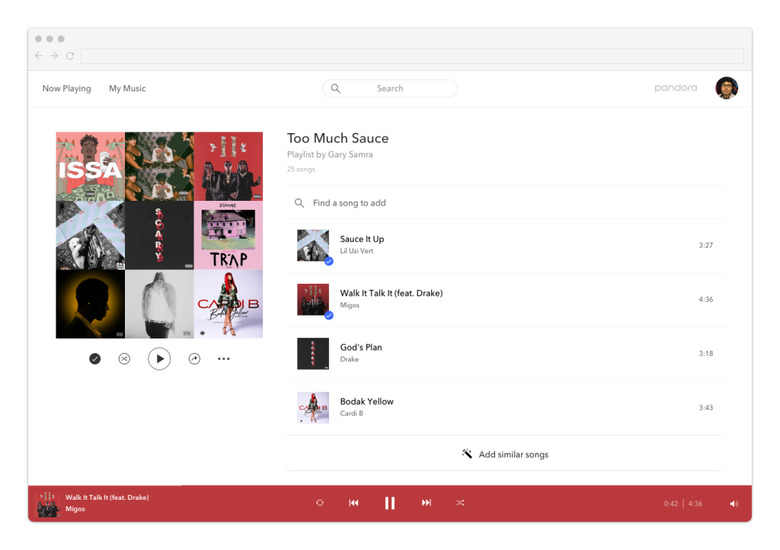This screenshot has height=550, width=780.
Task: Open the Pandora logo link
Action: (676, 88)
